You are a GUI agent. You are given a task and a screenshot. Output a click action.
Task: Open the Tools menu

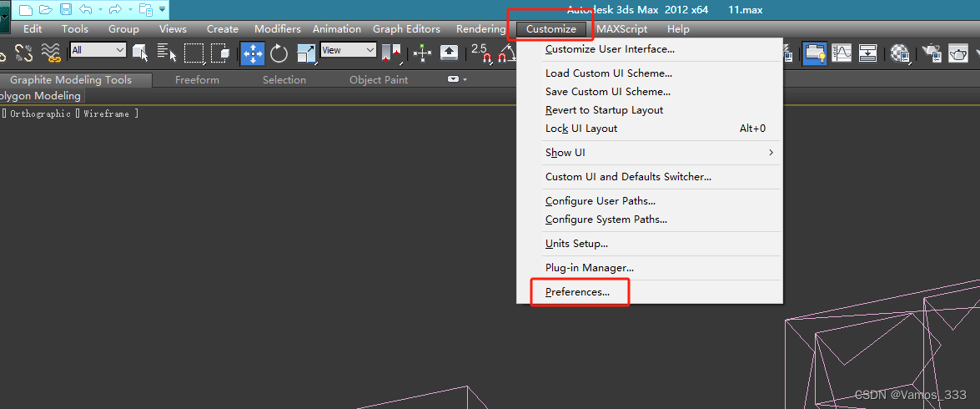pyautogui.click(x=75, y=28)
